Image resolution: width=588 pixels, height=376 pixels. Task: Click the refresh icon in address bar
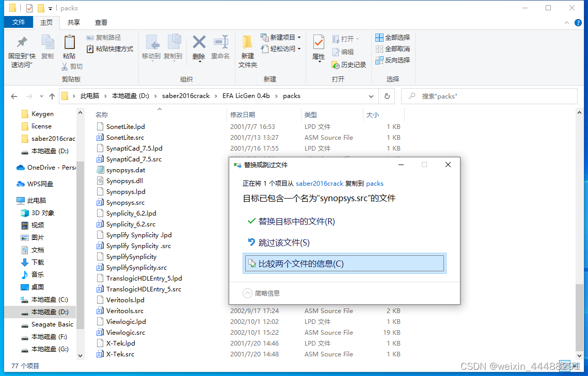click(387, 96)
